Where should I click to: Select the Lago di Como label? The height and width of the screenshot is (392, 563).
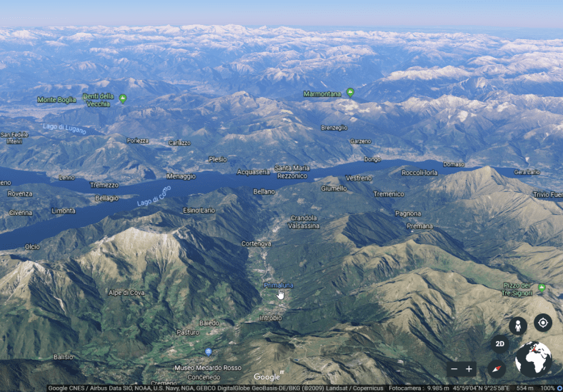[154, 197]
